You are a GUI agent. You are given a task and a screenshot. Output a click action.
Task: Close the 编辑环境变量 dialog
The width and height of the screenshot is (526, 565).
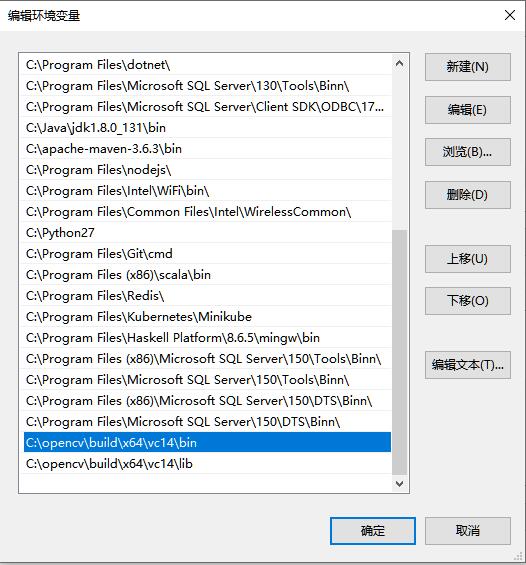coord(510,15)
